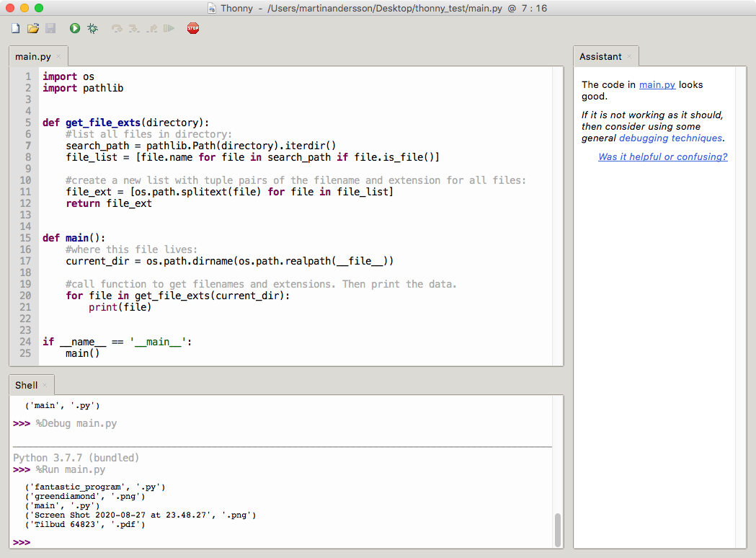Close the Shell panel tab
Viewport: 756px width, 558px height.
coord(45,386)
